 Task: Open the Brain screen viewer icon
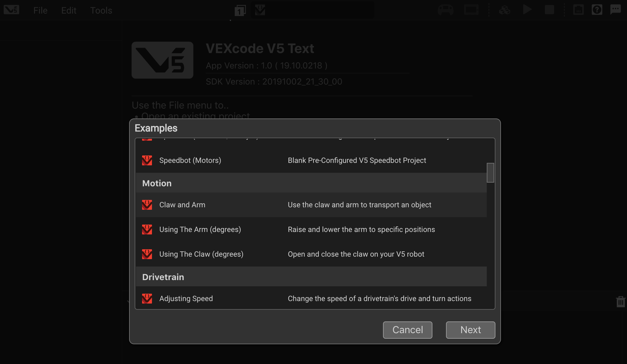(471, 10)
